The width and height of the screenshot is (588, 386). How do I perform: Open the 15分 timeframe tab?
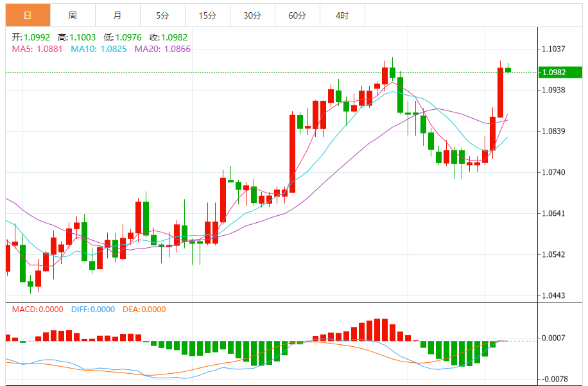(208, 15)
